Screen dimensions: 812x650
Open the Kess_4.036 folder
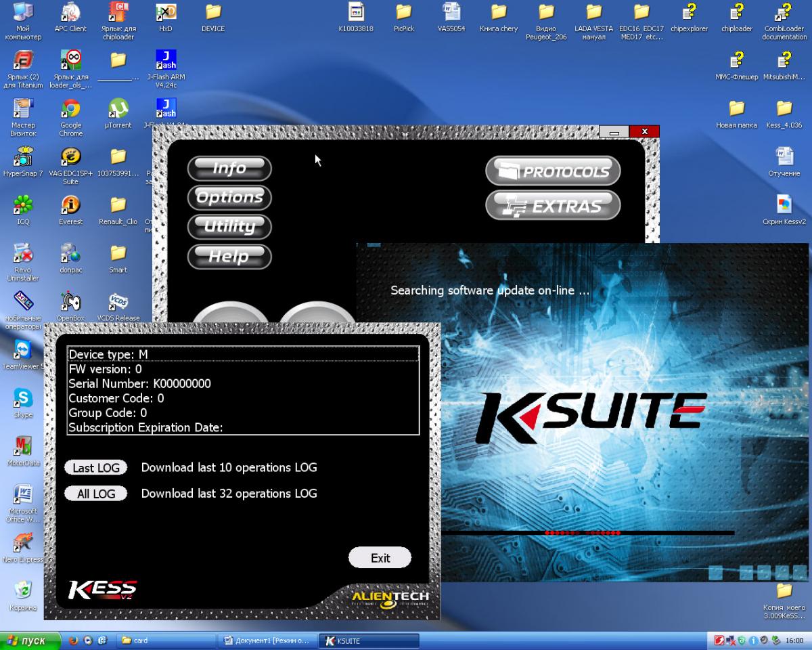click(x=784, y=114)
